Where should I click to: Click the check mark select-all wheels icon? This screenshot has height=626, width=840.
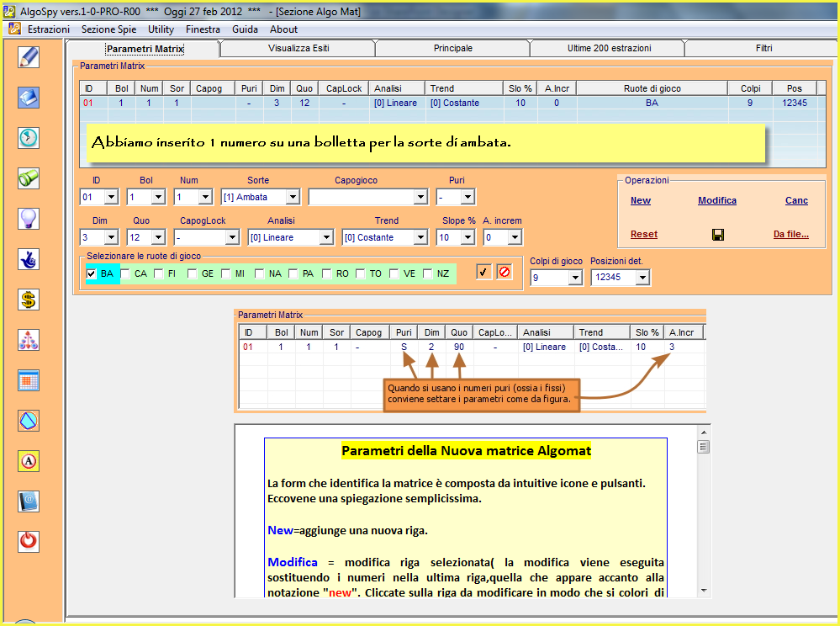click(x=483, y=273)
